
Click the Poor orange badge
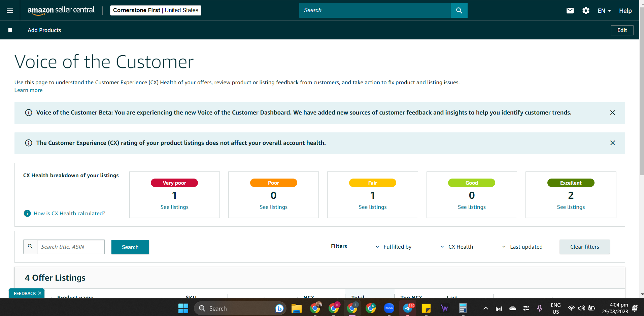pyautogui.click(x=273, y=183)
